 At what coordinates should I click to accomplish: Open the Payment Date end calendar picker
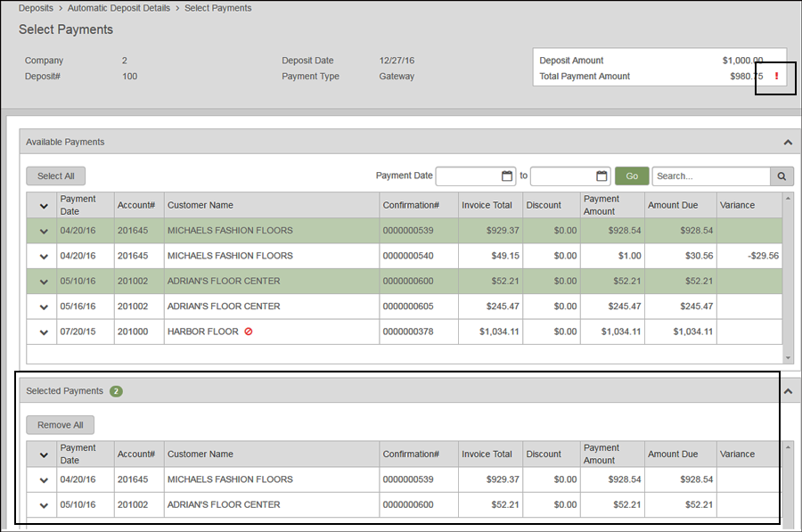(x=601, y=176)
